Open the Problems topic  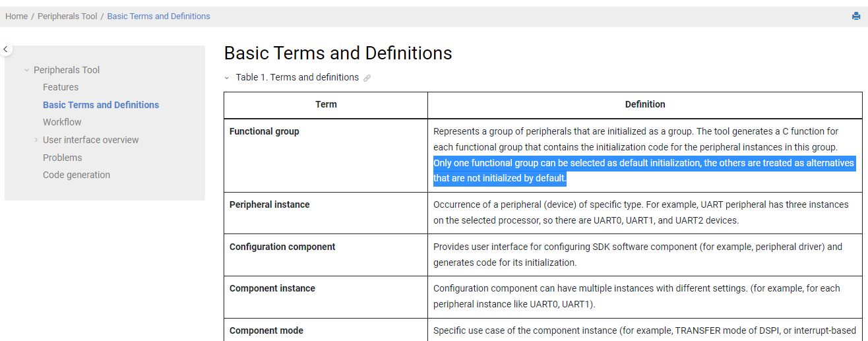pyautogui.click(x=63, y=158)
